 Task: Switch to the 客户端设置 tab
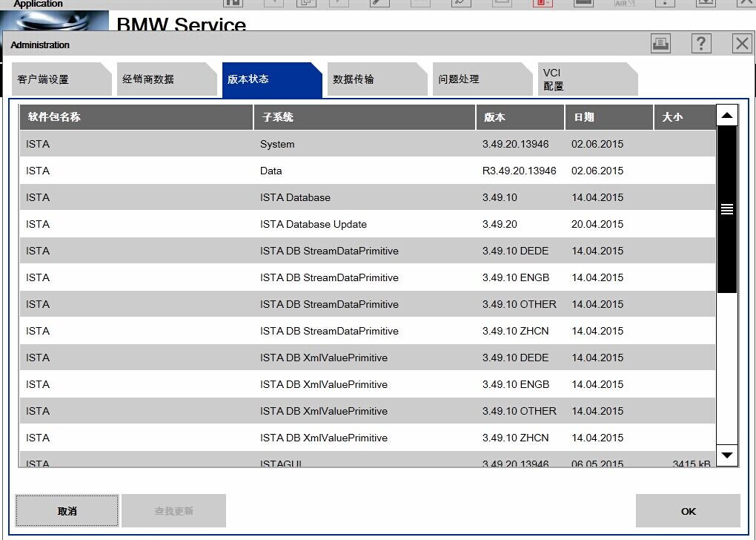pos(62,79)
